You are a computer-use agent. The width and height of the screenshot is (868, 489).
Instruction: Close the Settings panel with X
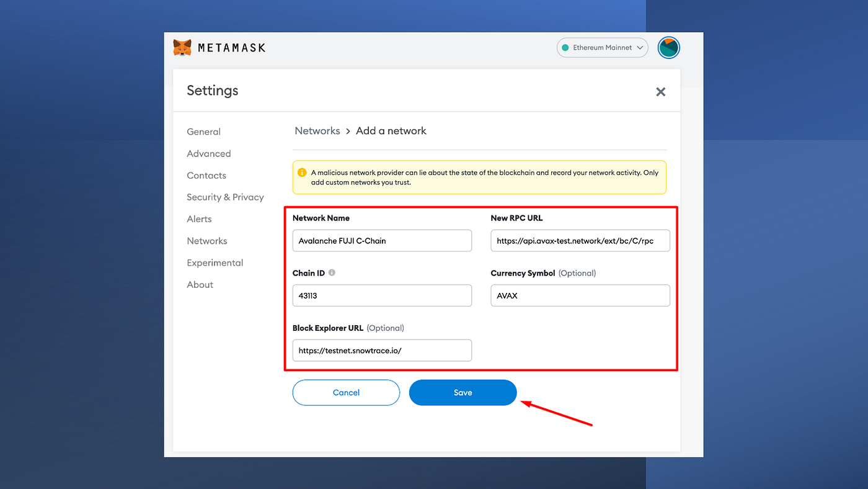coord(661,92)
